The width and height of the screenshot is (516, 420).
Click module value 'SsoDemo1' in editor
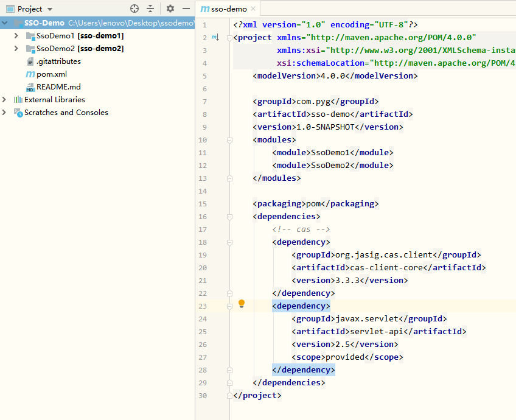[330, 153]
